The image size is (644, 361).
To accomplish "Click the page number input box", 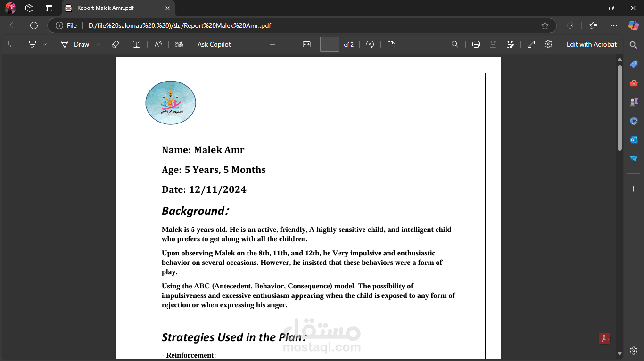I will 330,44.
